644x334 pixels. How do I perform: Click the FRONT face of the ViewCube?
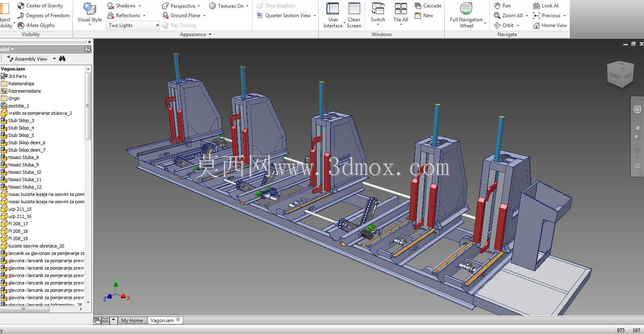(614, 76)
